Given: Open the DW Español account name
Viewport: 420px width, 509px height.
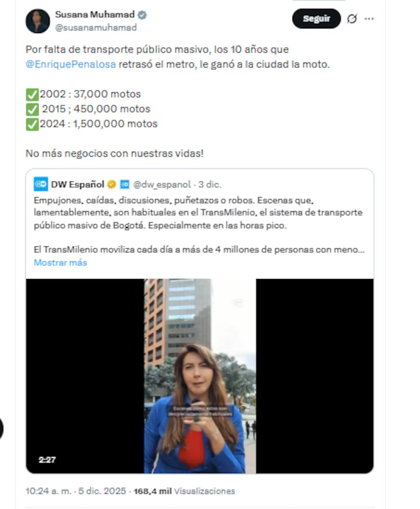Looking at the screenshot, I should [x=77, y=184].
